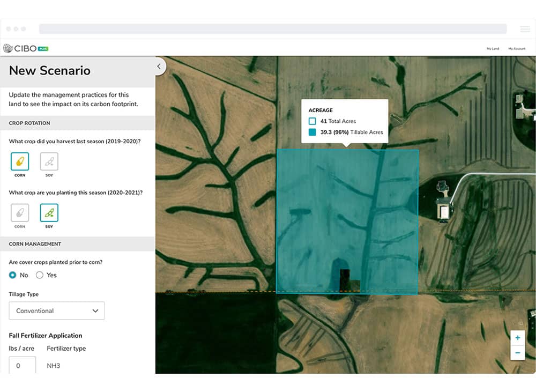Click the 'New Scenario' panel title
Image resolution: width=536 pixels, height=392 pixels.
50,70
